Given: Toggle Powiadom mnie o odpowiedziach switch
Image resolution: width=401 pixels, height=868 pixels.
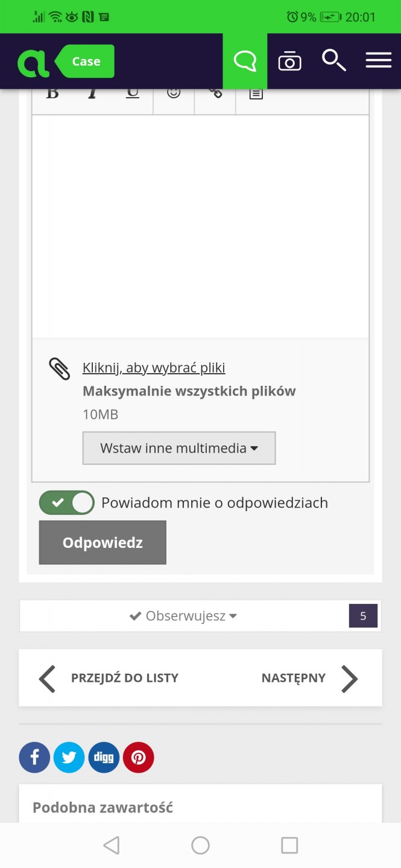Looking at the screenshot, I should 67,503.
